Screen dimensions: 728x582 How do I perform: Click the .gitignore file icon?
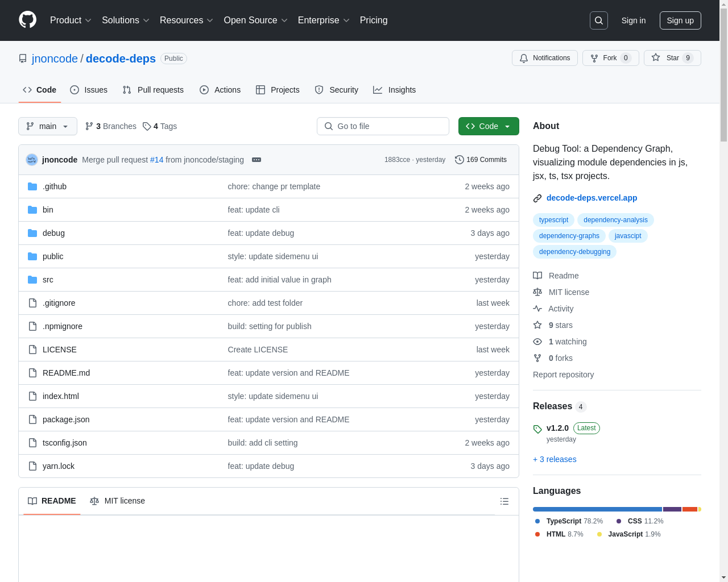[32, 303]
